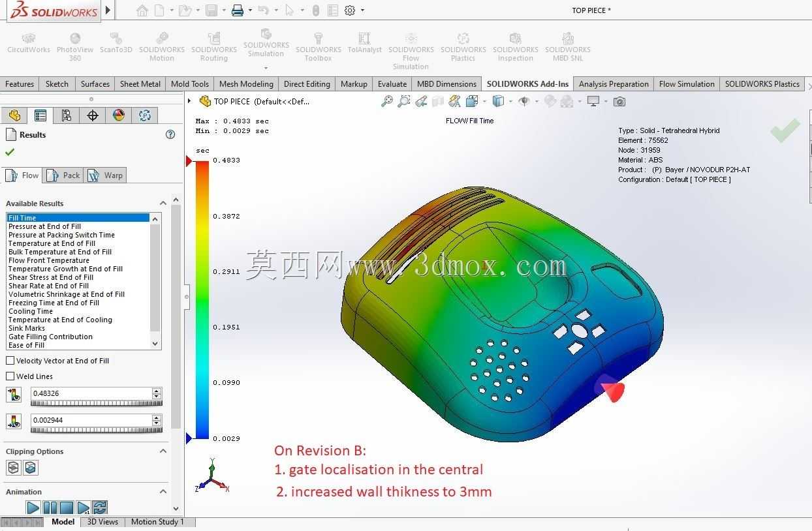
Task: Click the Print icon in the top toolbar
Action: point(238,10)
